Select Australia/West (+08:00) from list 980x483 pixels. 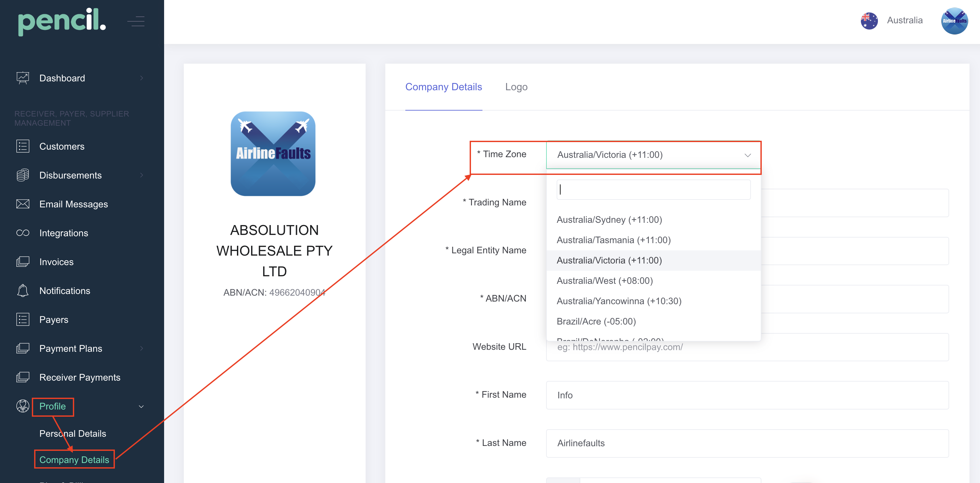point(605,281)
